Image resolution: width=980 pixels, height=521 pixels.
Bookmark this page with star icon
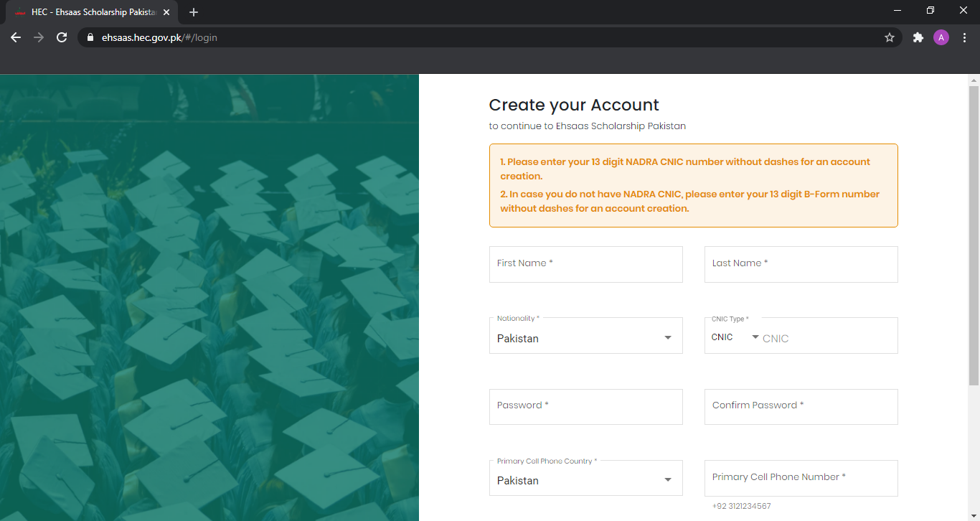890,37
